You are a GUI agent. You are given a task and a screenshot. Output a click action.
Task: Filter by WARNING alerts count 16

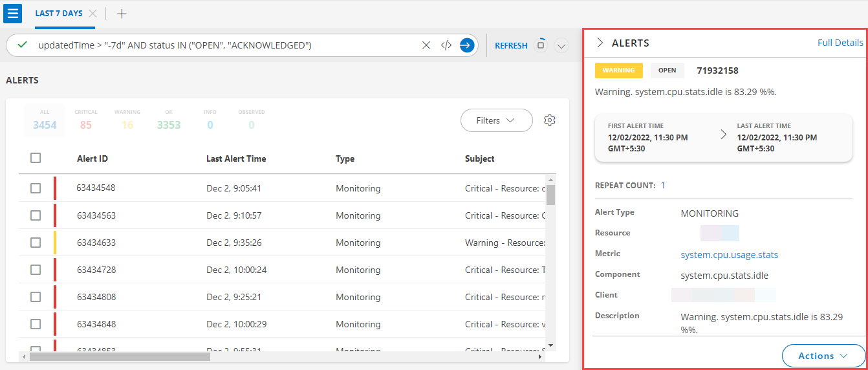pos(127,120)
